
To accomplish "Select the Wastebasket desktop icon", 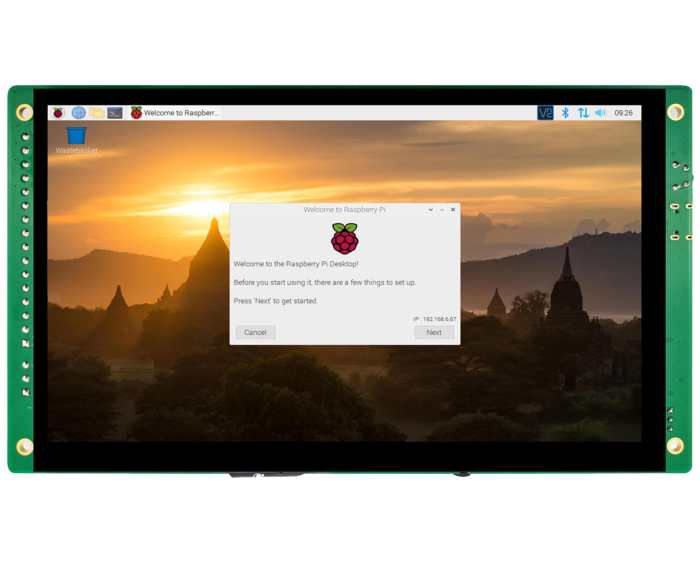I will pos(76,137).
